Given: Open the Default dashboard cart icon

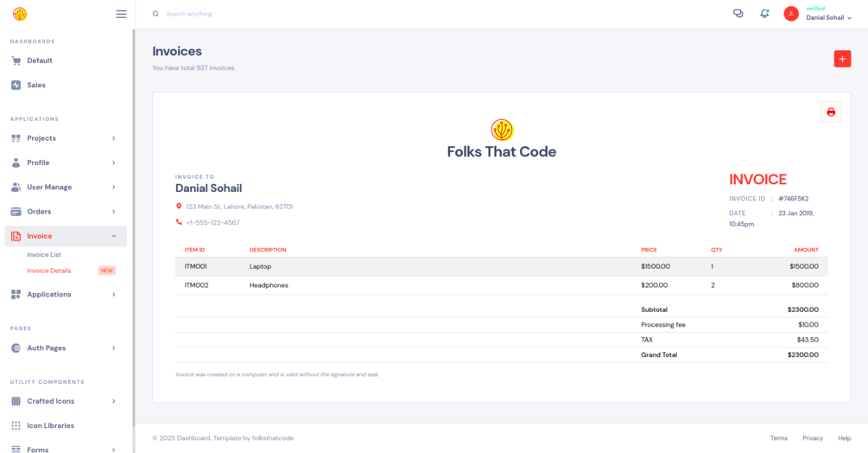Looking at the screenshot, I should [16, 61].
